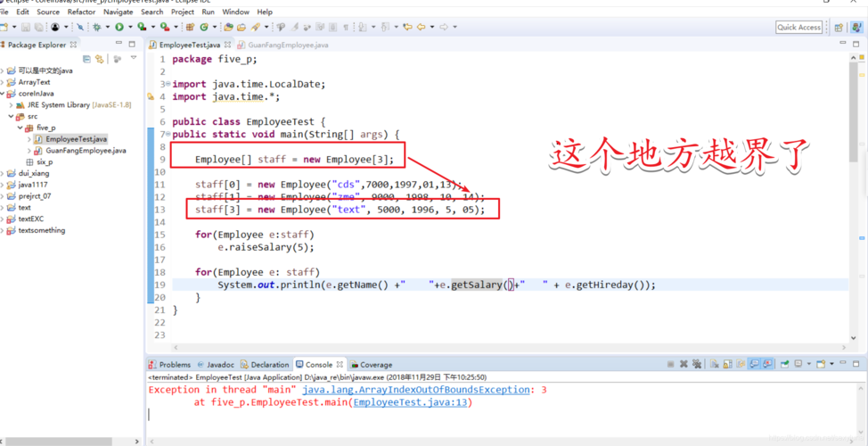Click the Remove Launch X in Console
Image resolution: width=868 pixels, height=446 pixels.
point(684,364)
